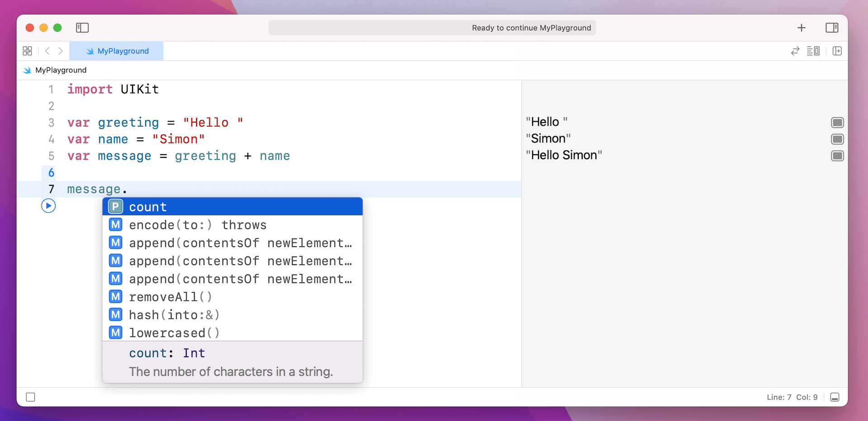Show inline result for "Hello "
The image size is (868, 421).
point(837,123)
